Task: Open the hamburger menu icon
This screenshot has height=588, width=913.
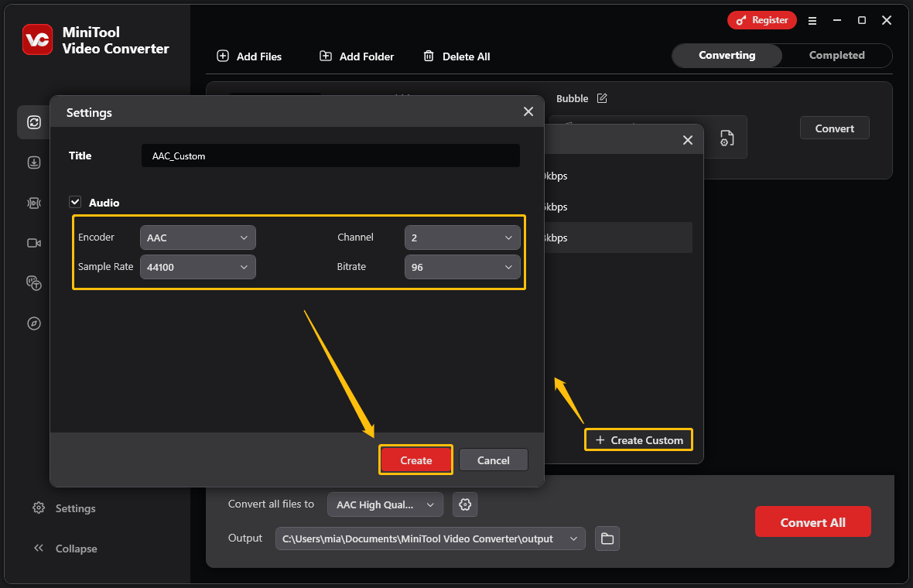Action: click(x=812, y=21)
